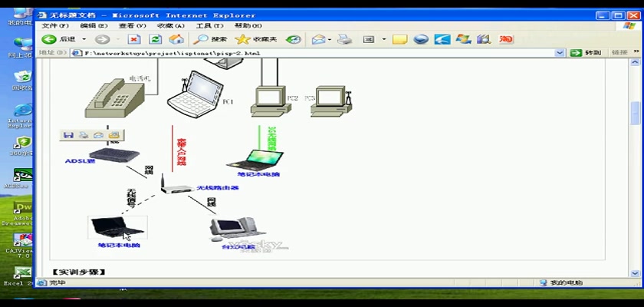This screenshot has width=644, height=307.
Task: Click the Stop loading icon
Action: pos(134,39)
